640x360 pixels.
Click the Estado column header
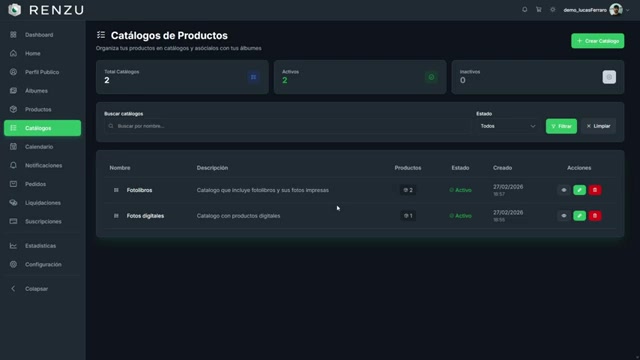point(460,168)
